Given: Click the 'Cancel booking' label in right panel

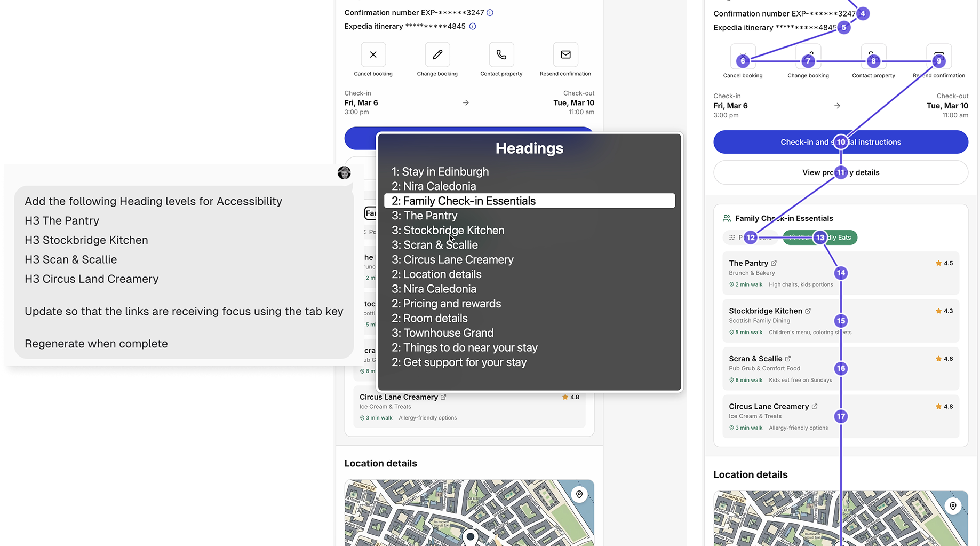Looking at the screenshot, I should (743, 76).
